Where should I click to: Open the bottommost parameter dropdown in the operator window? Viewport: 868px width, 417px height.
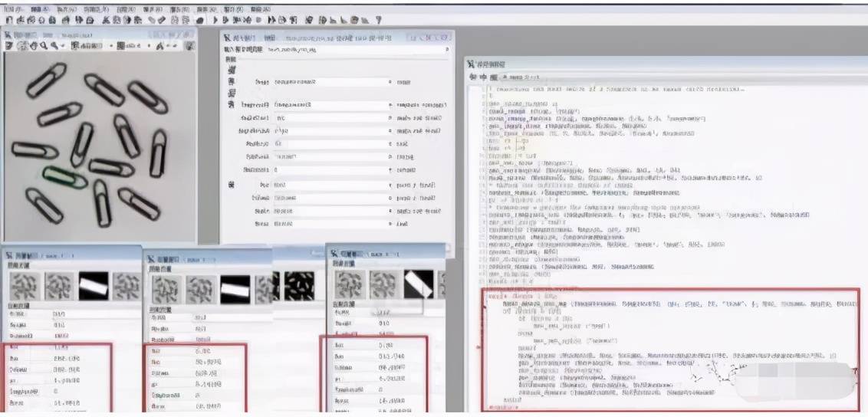pos(390,224)
